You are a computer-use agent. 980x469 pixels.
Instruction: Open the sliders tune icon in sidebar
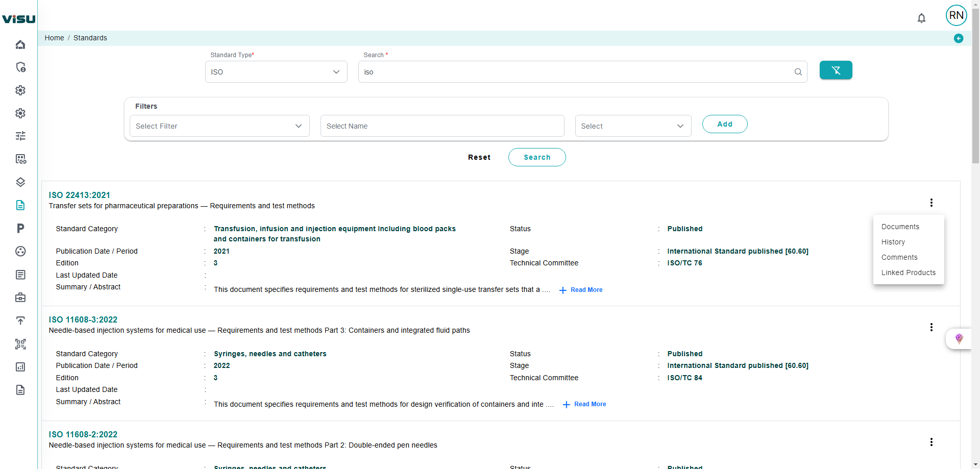pyautogui.click(x=20, y=136)
